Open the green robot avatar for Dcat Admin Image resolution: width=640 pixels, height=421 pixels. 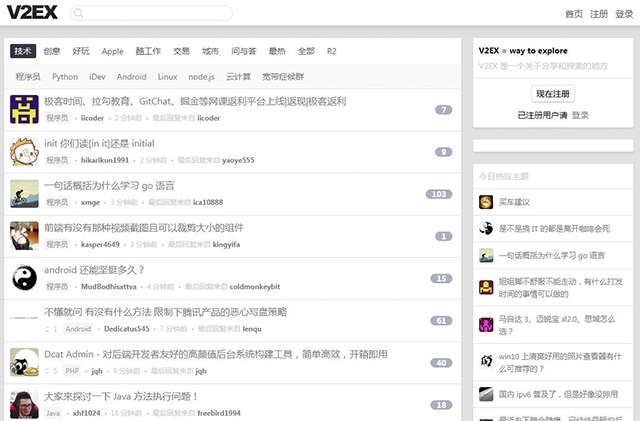pyautogui.click(x=24, y=361)
